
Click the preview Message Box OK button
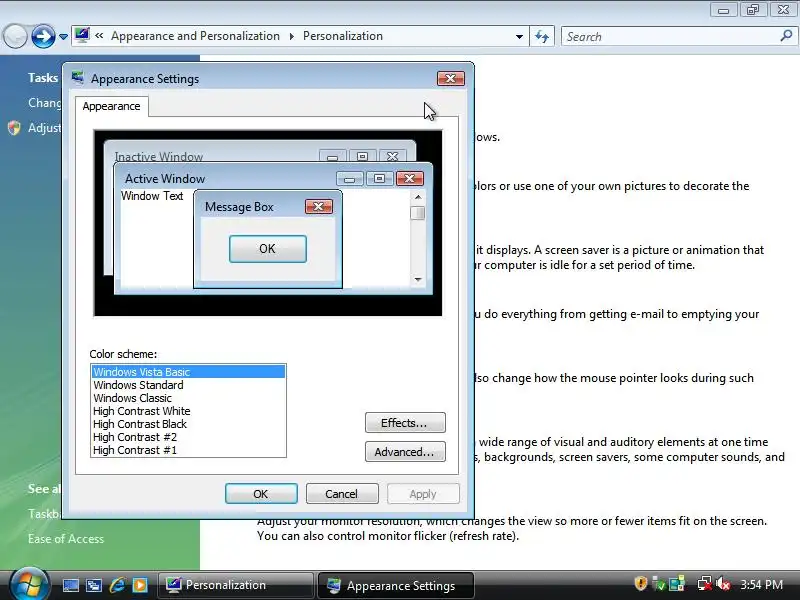tap(267, 248)
